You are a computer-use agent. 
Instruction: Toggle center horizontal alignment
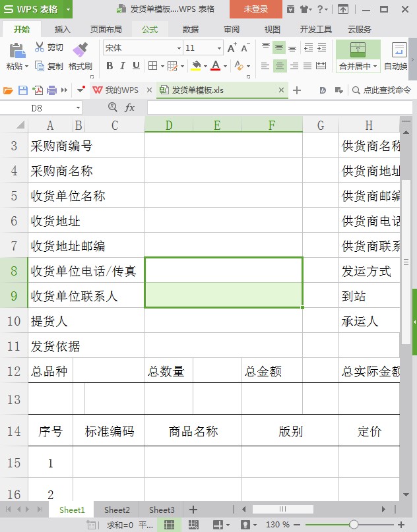280,65
